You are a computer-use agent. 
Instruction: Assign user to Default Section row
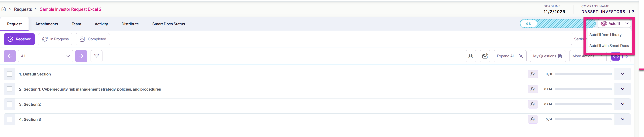tap(533, 74)
